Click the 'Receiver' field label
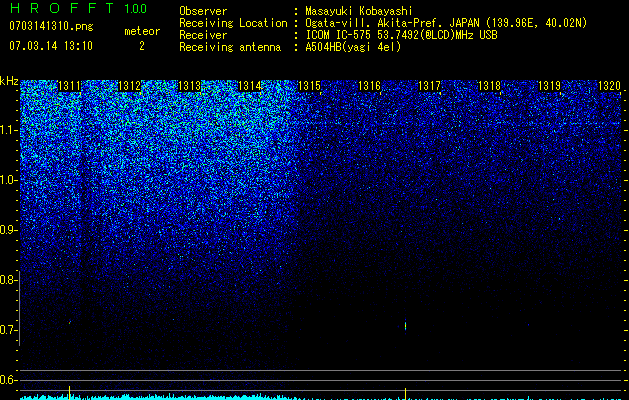629x400 pixels. coord(203,35)
